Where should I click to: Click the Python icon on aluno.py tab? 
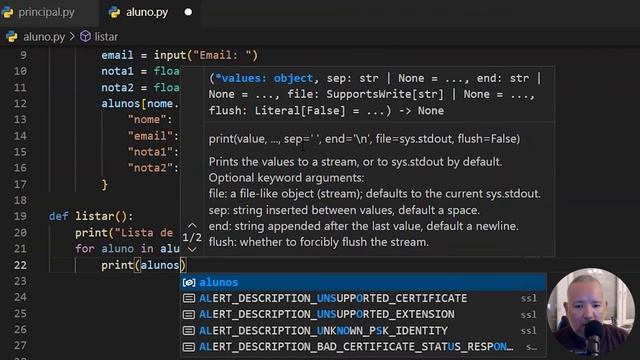(114, 12)
